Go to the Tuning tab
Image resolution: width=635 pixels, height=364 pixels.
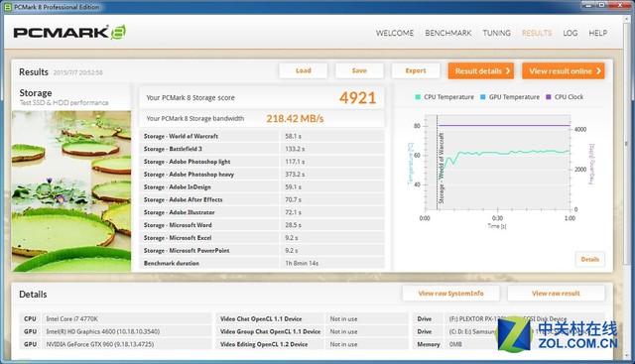coord(496,33)
